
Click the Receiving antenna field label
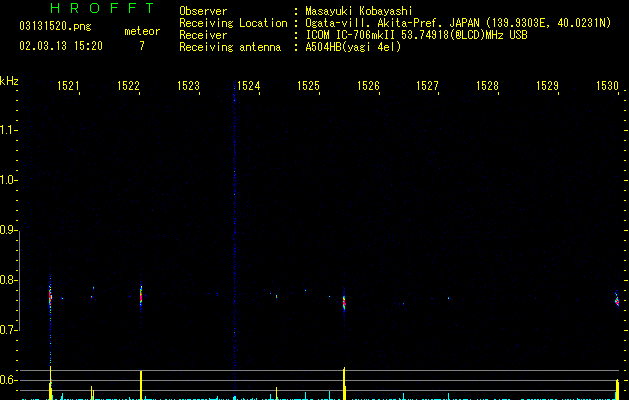click(230, 47)
